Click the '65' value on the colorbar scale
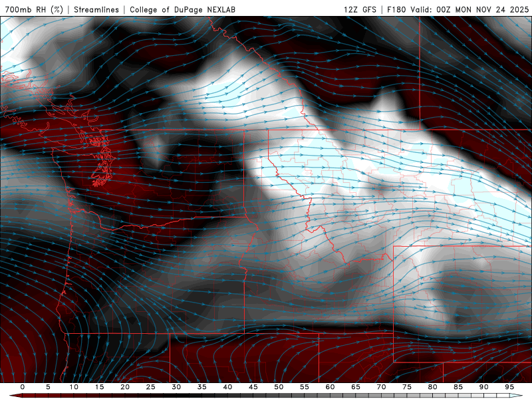532x399 pixels. (356, 387)
